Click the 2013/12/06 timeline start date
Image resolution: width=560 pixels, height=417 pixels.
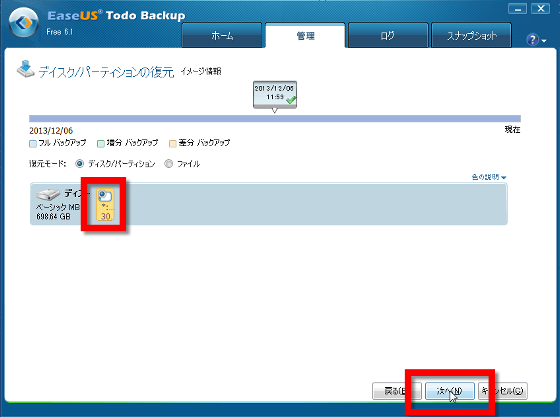51,131
